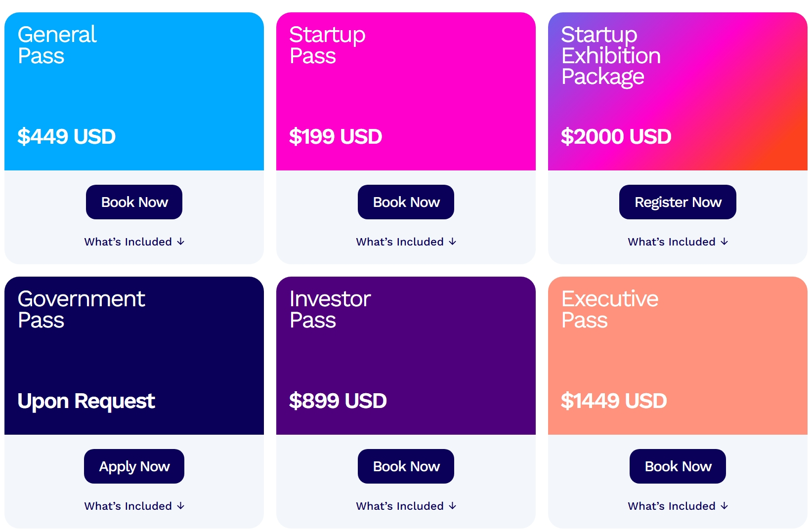
Task: Click the Upon Request text on Government Pass
Action: pyautogui.click(x=86, y=401)
